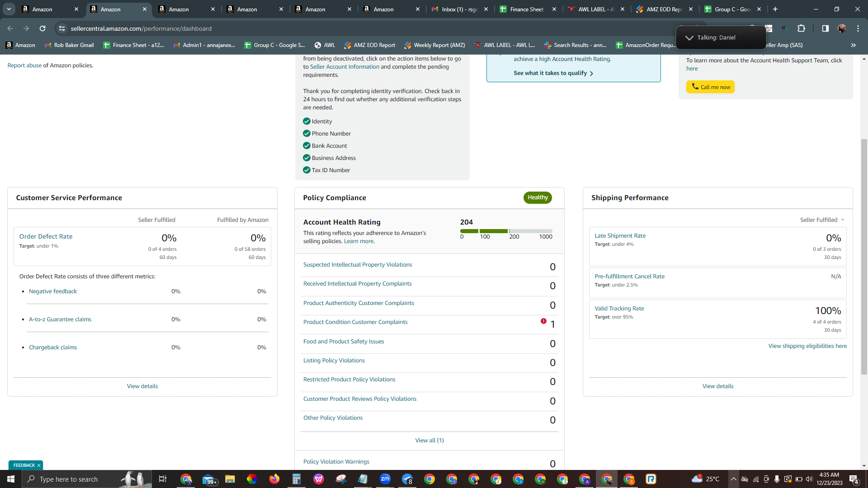Open the Chrome extensions puzzle menu
The width and height of the screenshot is (868, 488).
tap(802, 28)
